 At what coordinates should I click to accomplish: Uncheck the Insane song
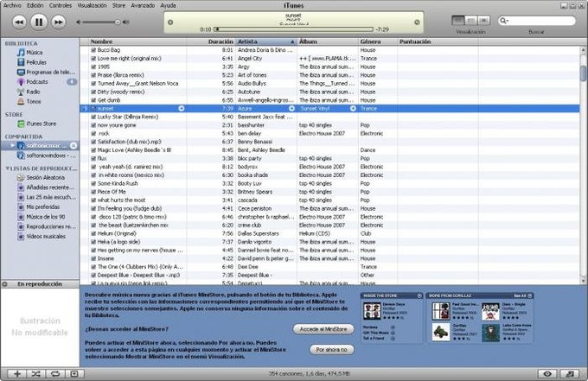(93, 258)
